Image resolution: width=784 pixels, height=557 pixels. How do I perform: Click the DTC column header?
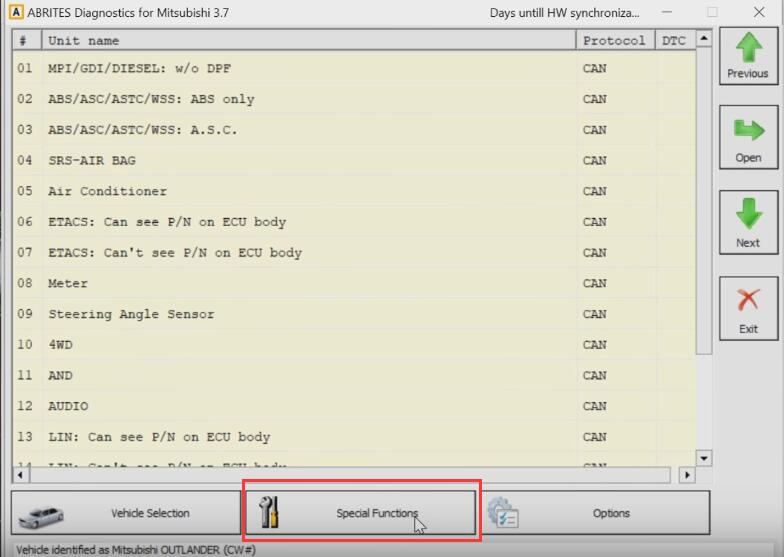[x=675, y=40]
